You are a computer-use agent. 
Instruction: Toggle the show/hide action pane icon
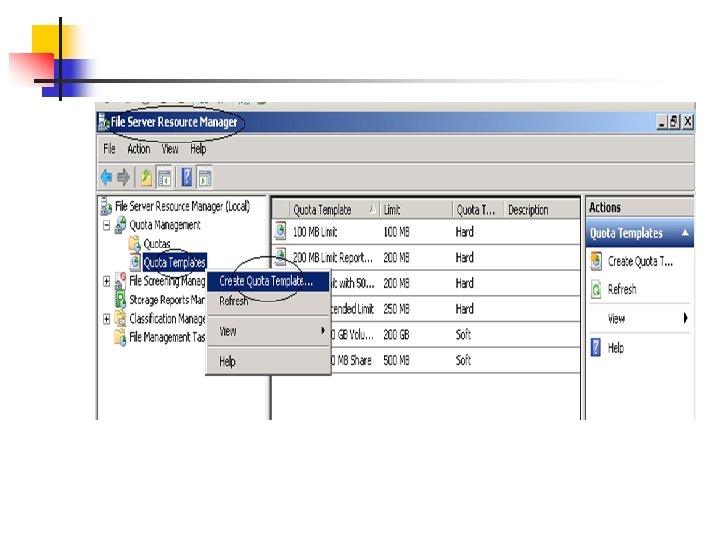pos(205,177)
